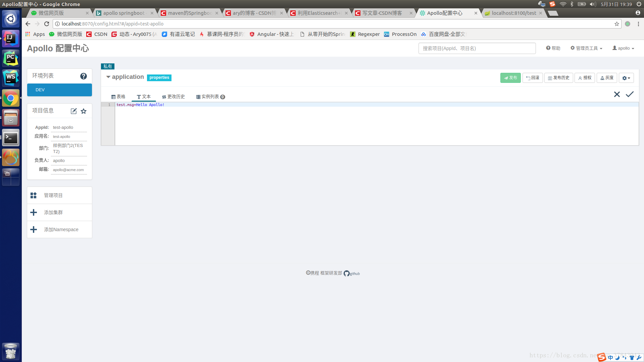Open Sogou input method tray icon

click(x=552, y=4)
